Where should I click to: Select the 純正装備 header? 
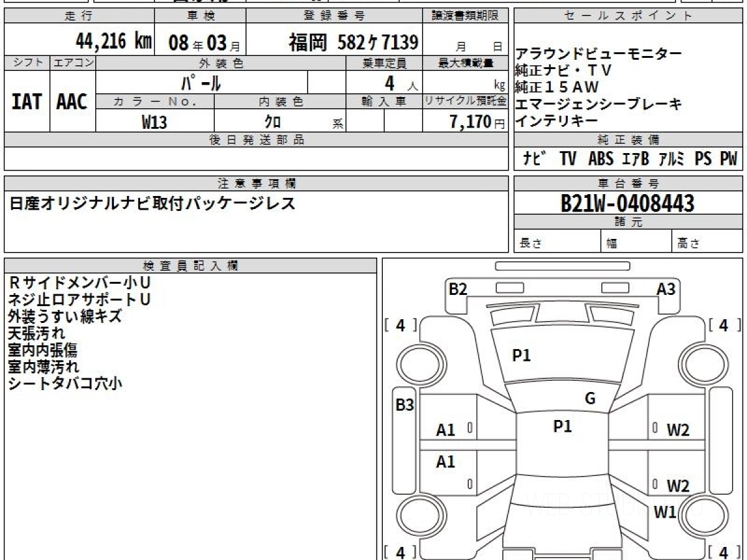(x=628, y=139)
